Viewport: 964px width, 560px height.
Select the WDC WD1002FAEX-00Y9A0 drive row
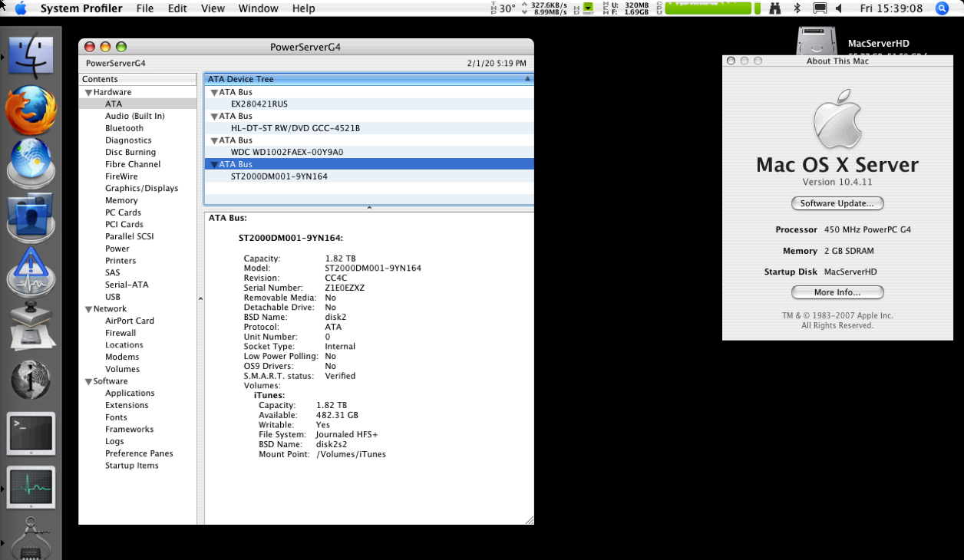pyautogui.click(x=368, y=152)
